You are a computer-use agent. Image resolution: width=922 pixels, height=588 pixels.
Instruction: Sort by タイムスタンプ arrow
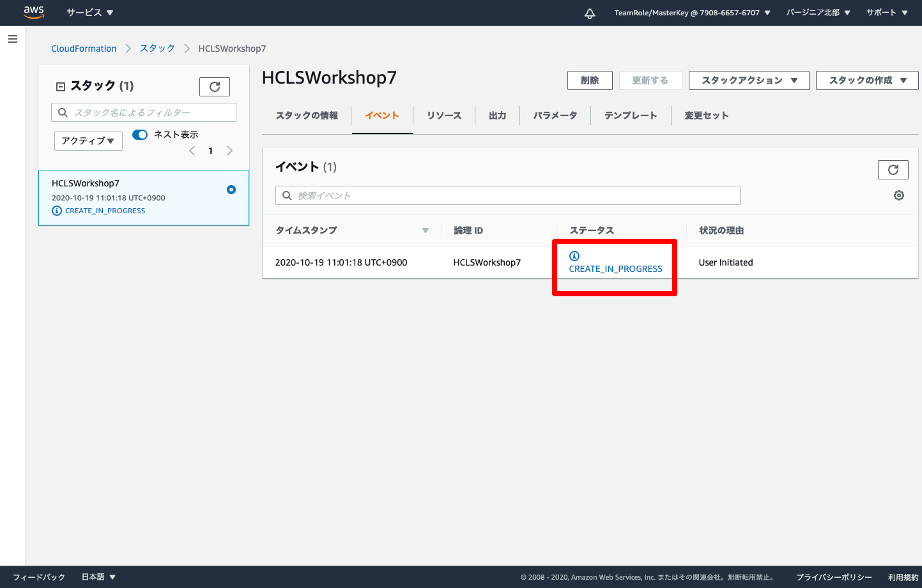point(426,230)
